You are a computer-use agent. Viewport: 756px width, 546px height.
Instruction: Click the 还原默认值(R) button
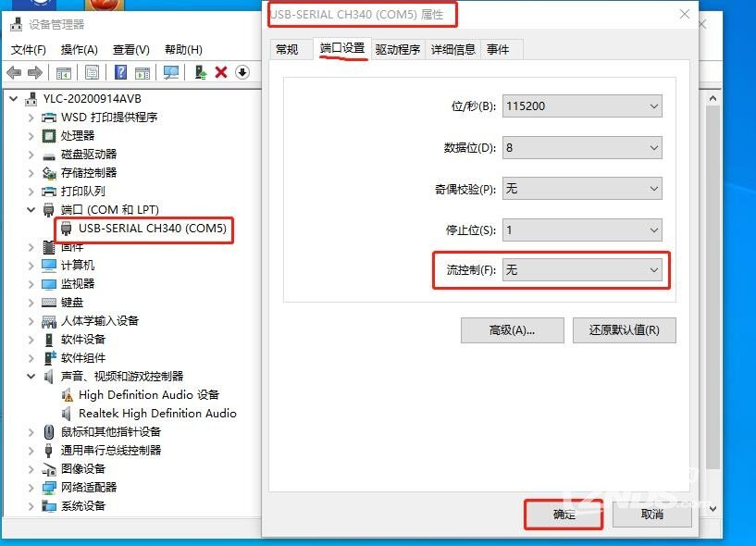625,330
